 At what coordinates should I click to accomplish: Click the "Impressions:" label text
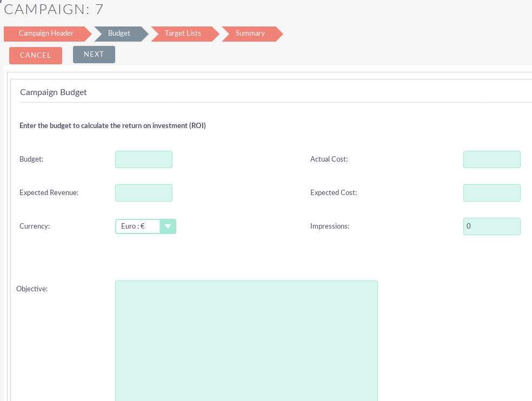click(330, 226)
